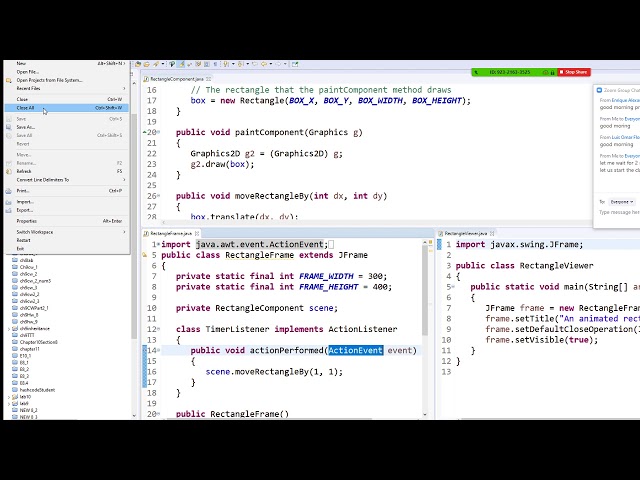Collapse fold at line 20 paintComponent
This screenshot has width=640, height=480.
tap(158, 132)
